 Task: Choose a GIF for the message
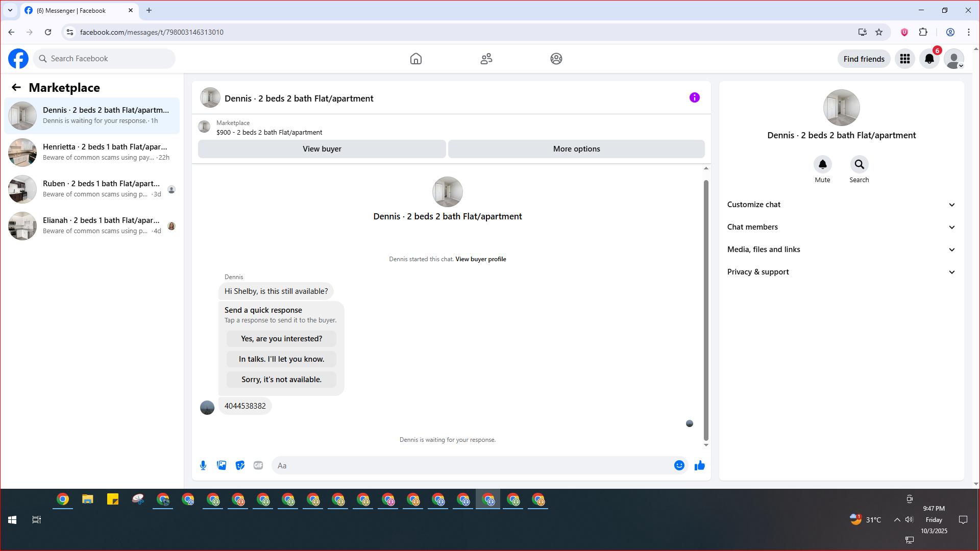coord(258,465)
